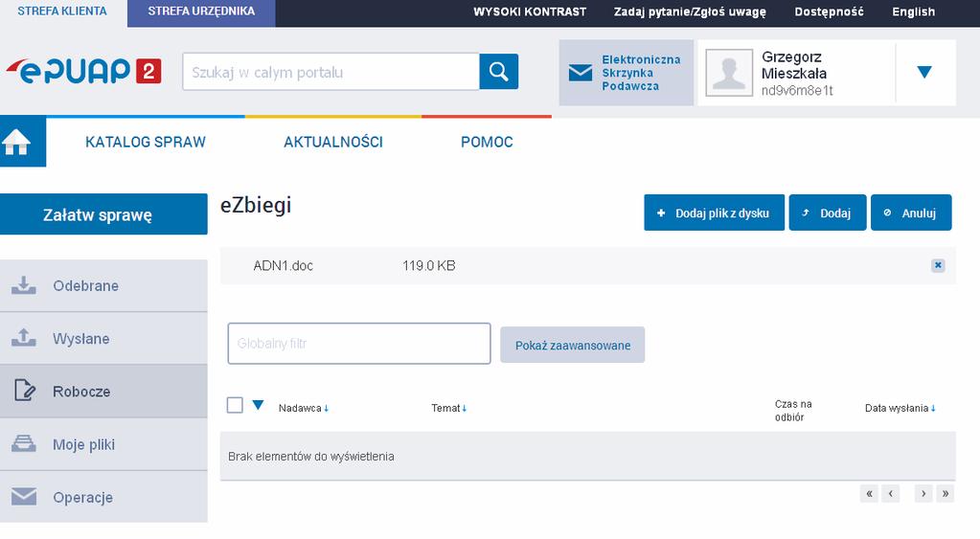Open Elektroniczna Skrzynka Podawcza envelope icon
Screen dimensions: 980x539
pos(580,73)
